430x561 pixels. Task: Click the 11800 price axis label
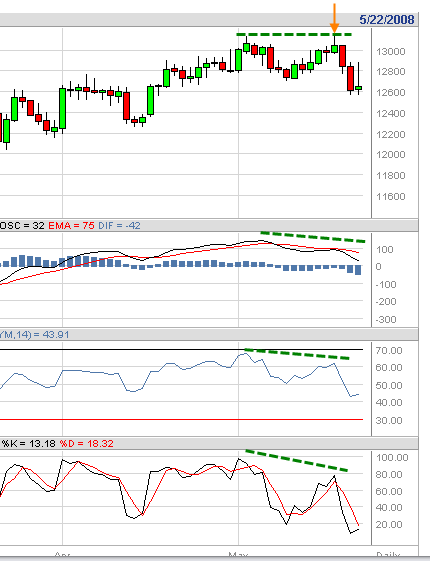pos(391,176)
